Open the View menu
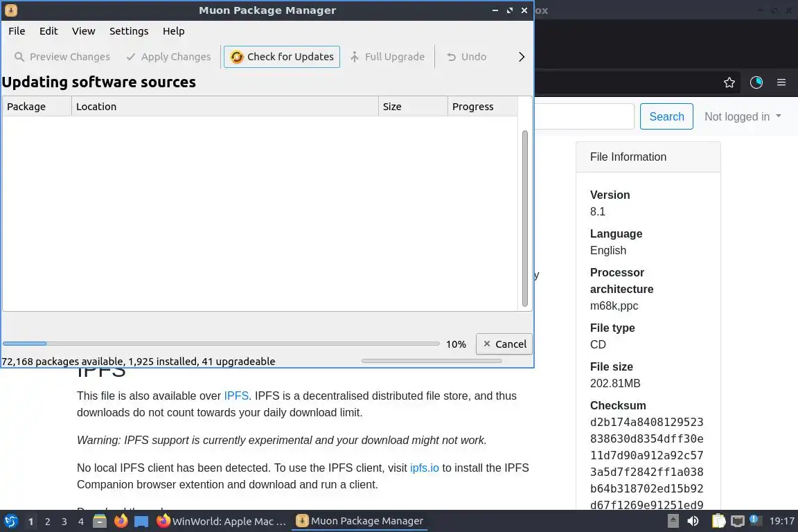 [83, 31]
